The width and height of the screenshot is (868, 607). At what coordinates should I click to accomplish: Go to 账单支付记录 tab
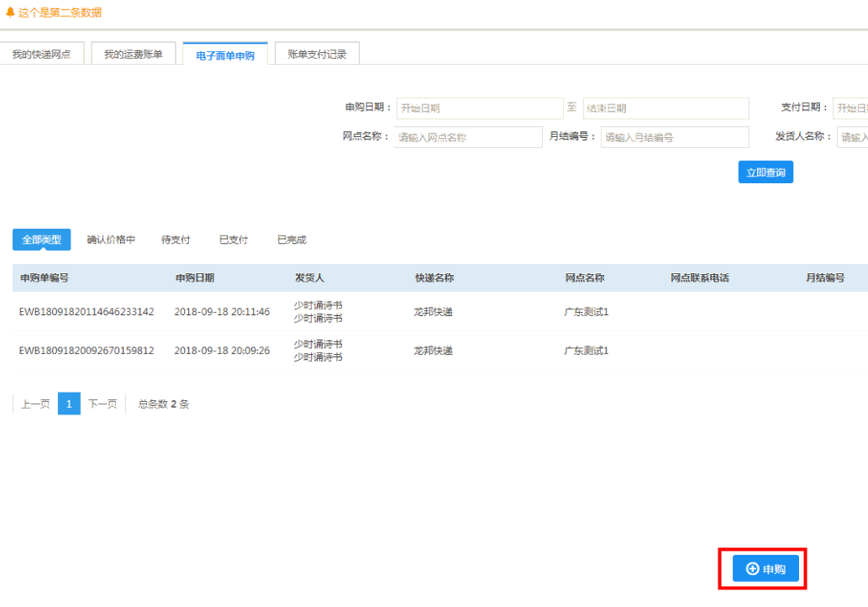[317, 55]
